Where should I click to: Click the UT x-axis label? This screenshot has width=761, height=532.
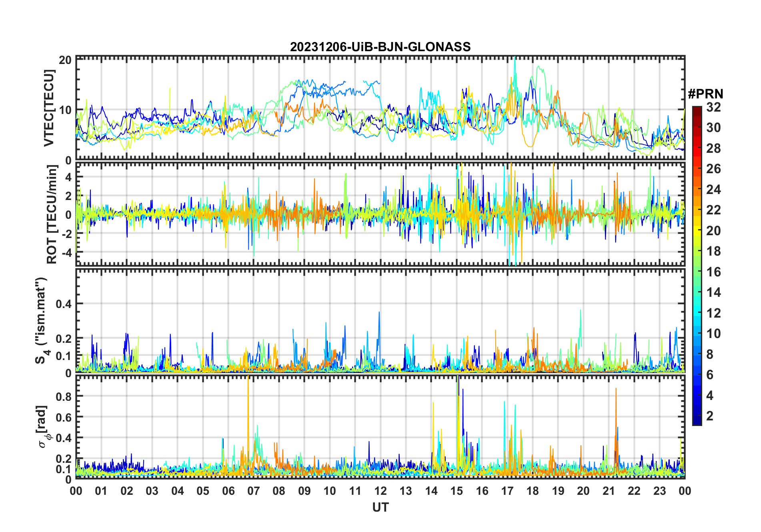click(380, 507)
